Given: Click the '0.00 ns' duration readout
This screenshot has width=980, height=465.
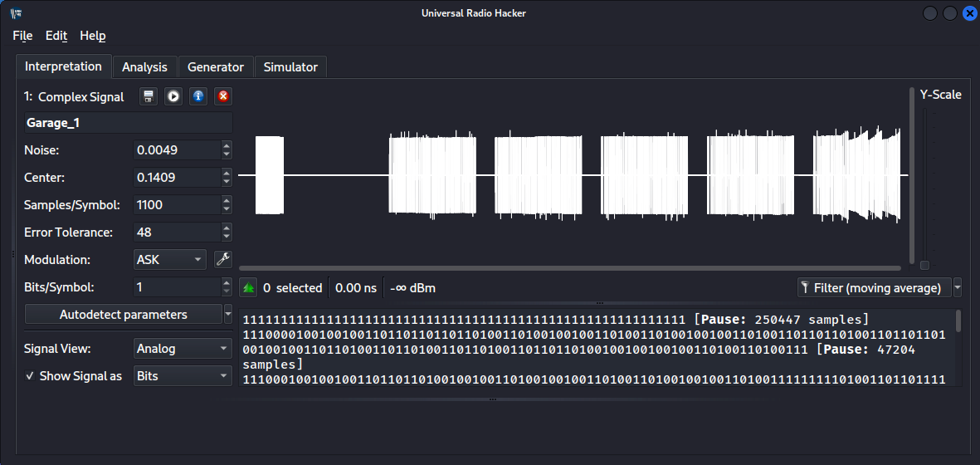Looking at the screenshot, I should click(x=356, y=288).
